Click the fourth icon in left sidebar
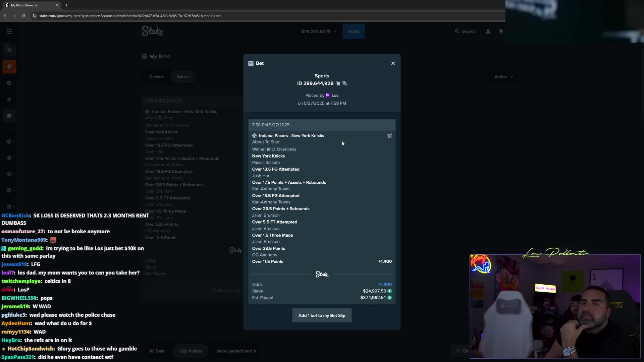644x362 pixels. (9, 100)
